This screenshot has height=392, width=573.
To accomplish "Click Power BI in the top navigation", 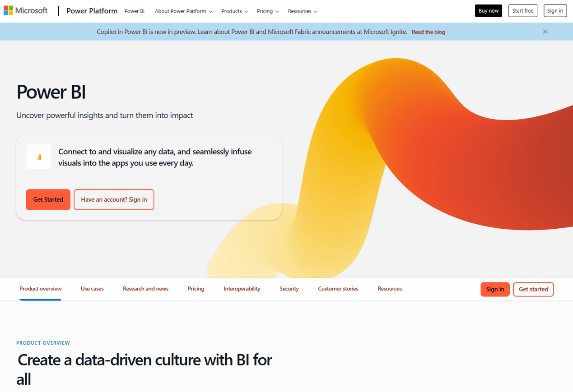I will coord(135,11).
